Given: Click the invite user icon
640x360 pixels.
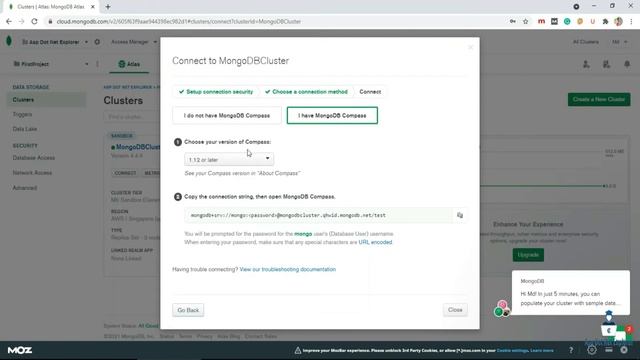Looking at the screenshot, I should point(586,64).
